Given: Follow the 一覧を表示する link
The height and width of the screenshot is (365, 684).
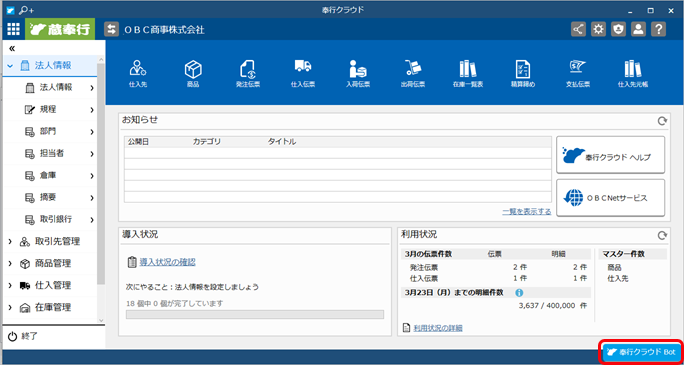Looking at the screenshot, I should [x=527, y=211].
